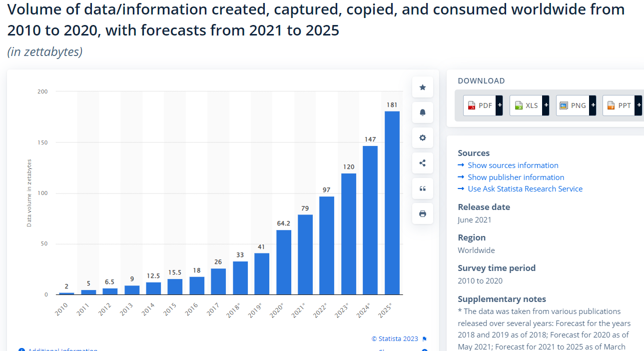Click the share icon beside chart

(x=423, y=163)
